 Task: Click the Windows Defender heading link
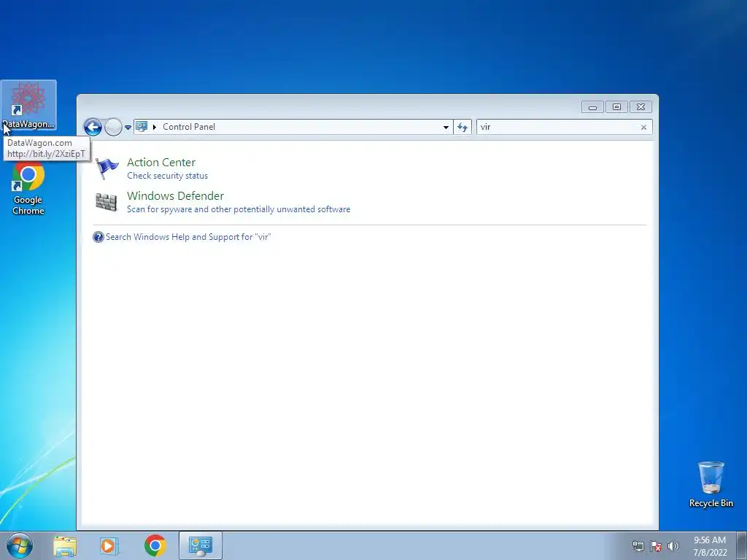[x=175, y=195]
